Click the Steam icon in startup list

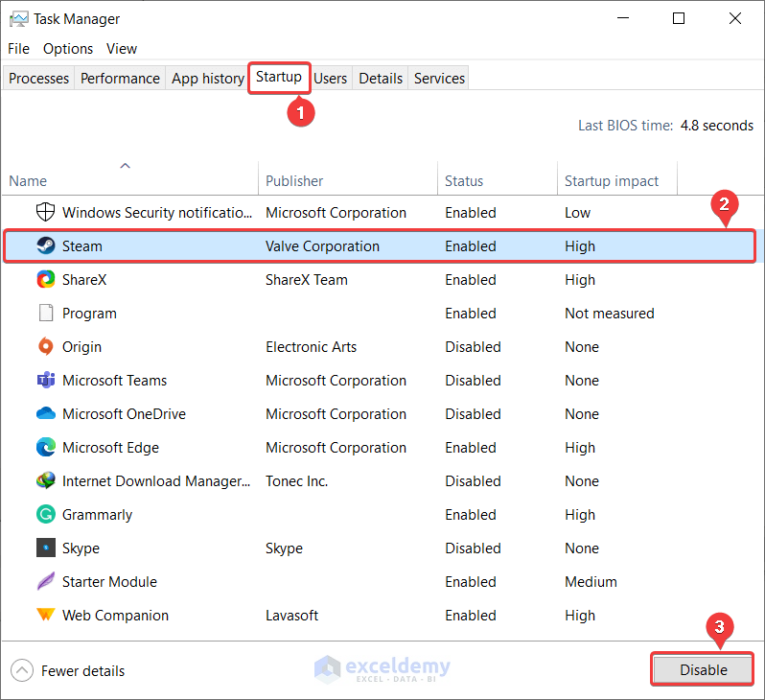point(45,246)
